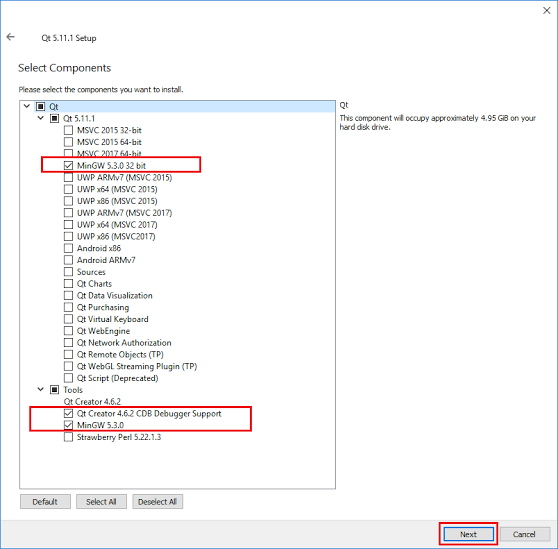This screenshot has width=558, height=549.
Task: Select the highlighted Qt root row label
Action: click(54, 106)
